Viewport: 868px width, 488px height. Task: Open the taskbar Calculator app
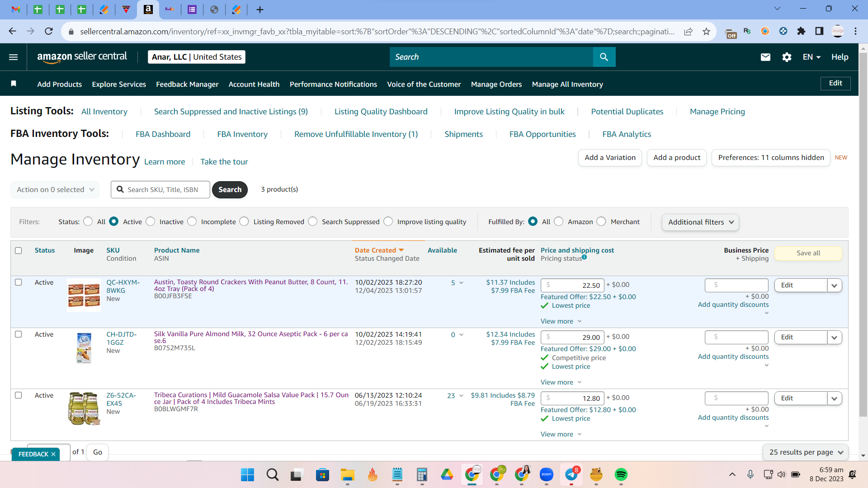pos(422,474)
